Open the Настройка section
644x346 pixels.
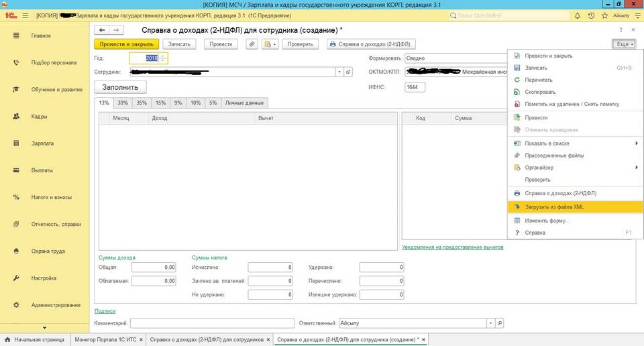point(45,278)
